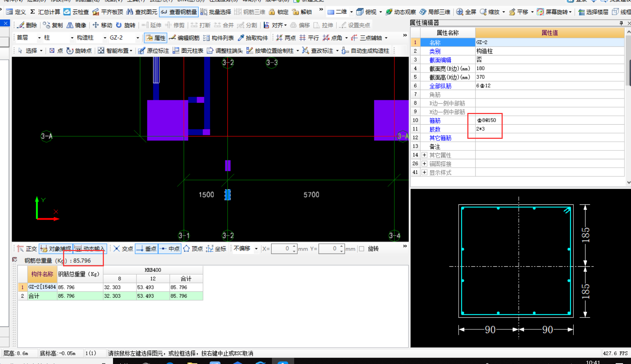The image size is (631, 364).
Task: Click 全屏 full screen zoom
Action: [x=466, y=12]
